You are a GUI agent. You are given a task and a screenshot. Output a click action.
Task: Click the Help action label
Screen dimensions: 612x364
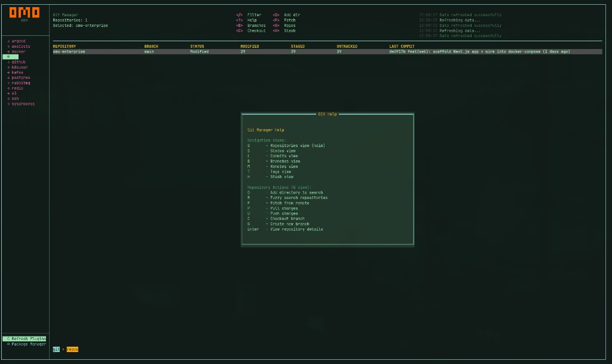point(252,20)
